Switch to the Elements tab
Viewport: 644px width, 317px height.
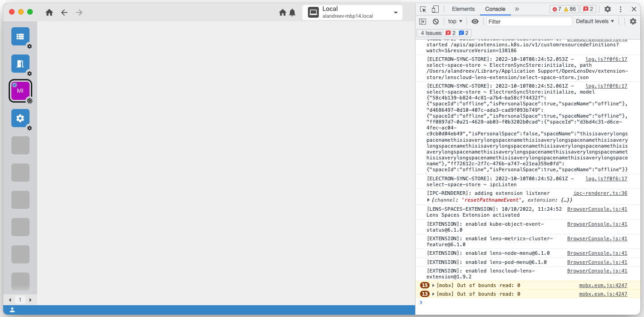pyautogui.click(x=463, y=9)
